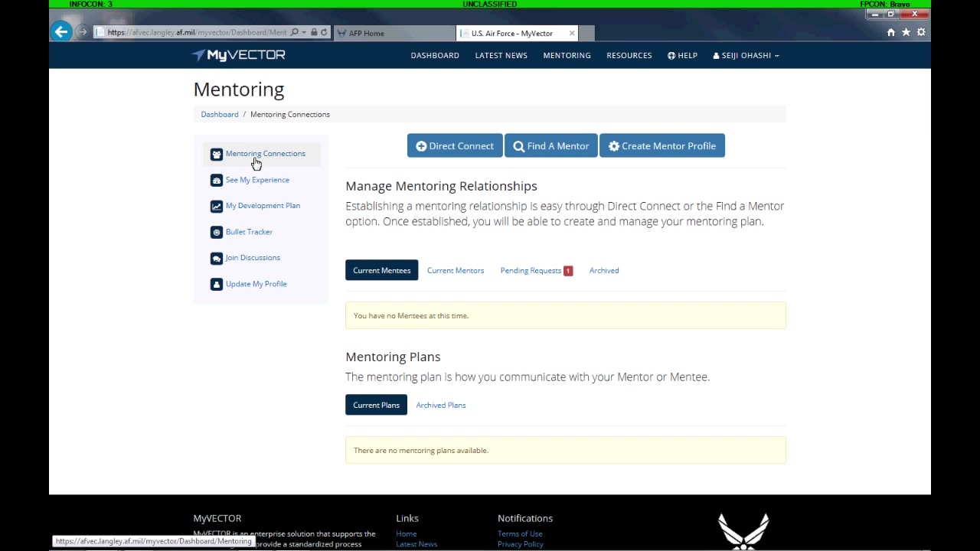Screen dimensions: 980x551
Task: Click the See My Experience icon
Action: [217, 181]
